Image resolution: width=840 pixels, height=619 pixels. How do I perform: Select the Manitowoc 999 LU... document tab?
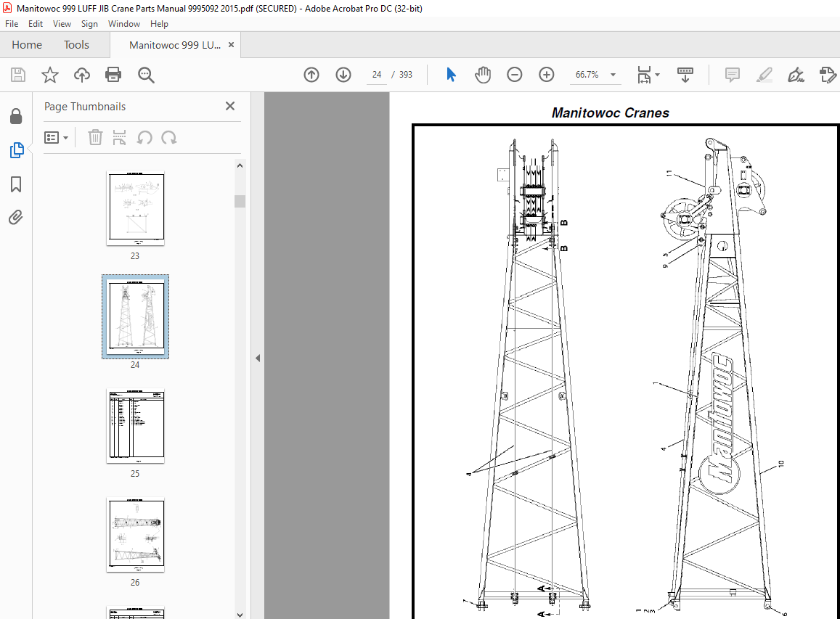(175, 45)
